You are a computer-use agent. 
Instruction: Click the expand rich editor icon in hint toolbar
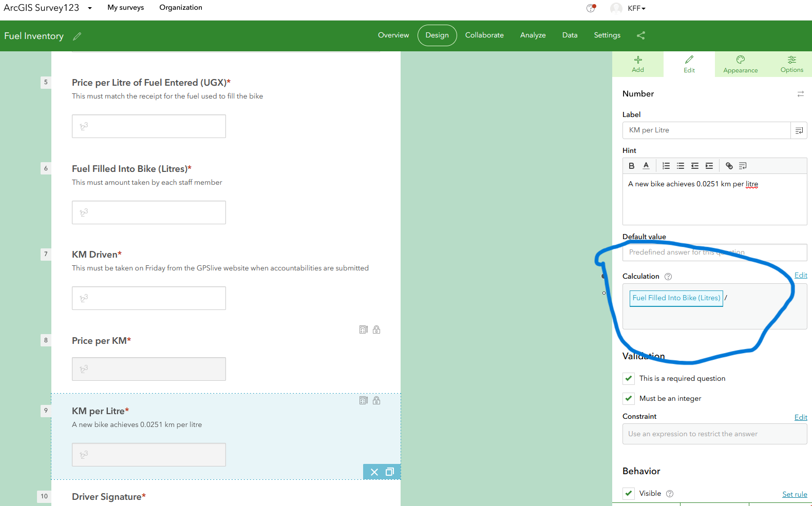click(x=743, y=166)
